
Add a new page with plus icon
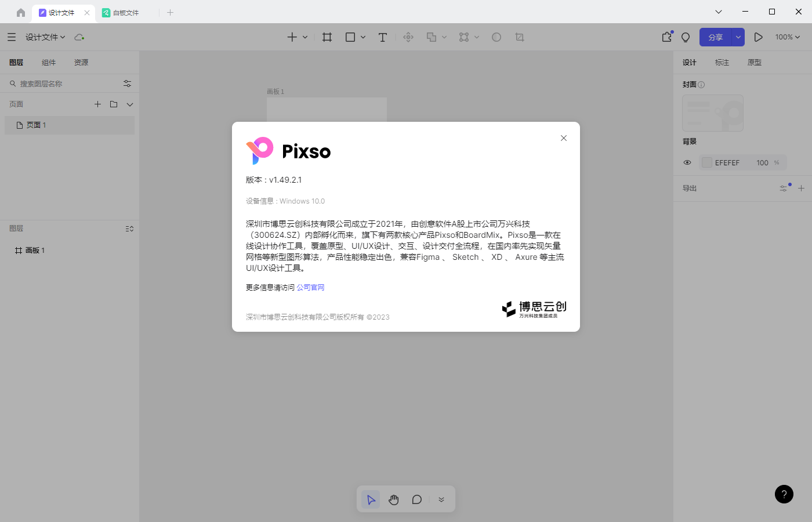[x=97, y=104]
